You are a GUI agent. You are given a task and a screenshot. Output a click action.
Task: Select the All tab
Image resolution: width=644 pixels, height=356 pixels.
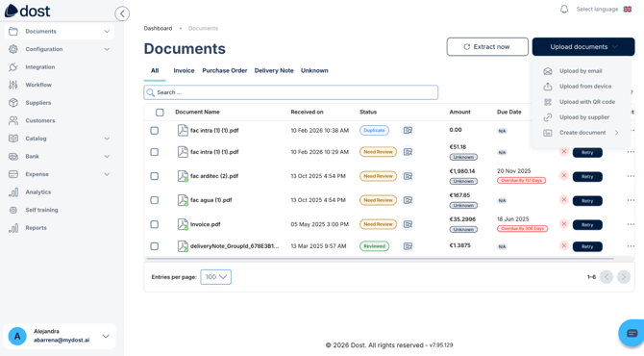tap(155, 70)
